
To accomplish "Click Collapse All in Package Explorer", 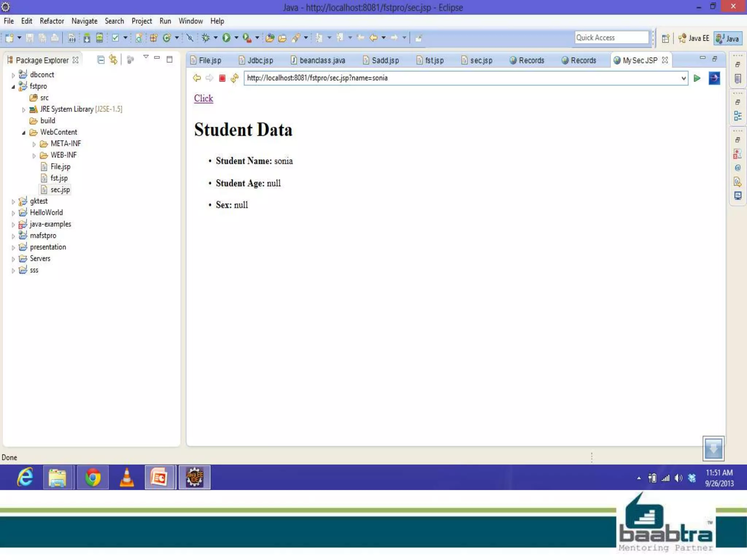I will (x=101, y=60).
